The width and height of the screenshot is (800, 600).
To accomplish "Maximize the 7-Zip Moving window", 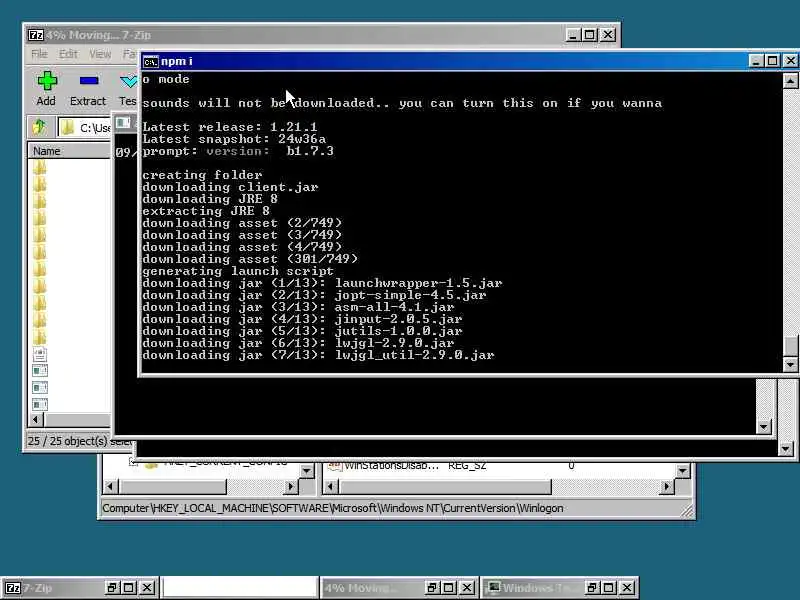I will coord(590,35).
